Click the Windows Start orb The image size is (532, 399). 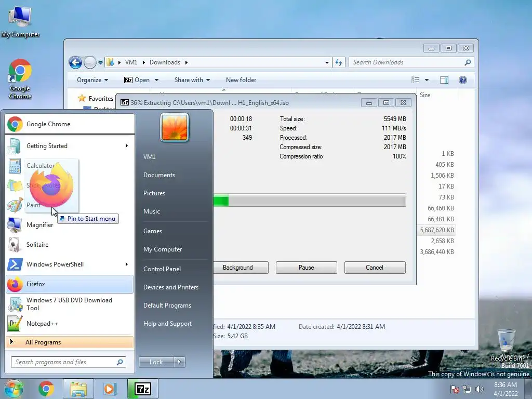[14, 389]
